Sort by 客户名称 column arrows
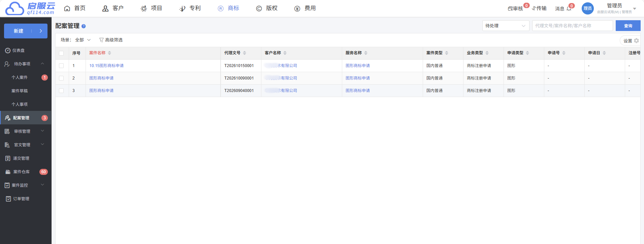Image resolution: width=644 pixels, height=244 pixels. tap(285, 53)
